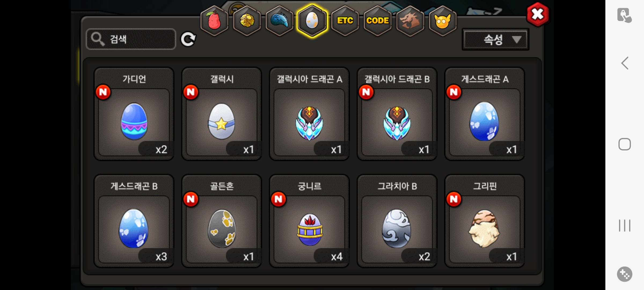Open the brown dragon category tab
Viewport: 644px width, 290px height.
point(410,21)
